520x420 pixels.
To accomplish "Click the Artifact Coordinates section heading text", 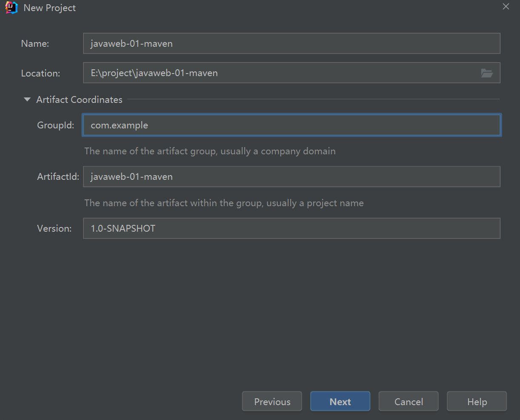I will pos(79,99).
